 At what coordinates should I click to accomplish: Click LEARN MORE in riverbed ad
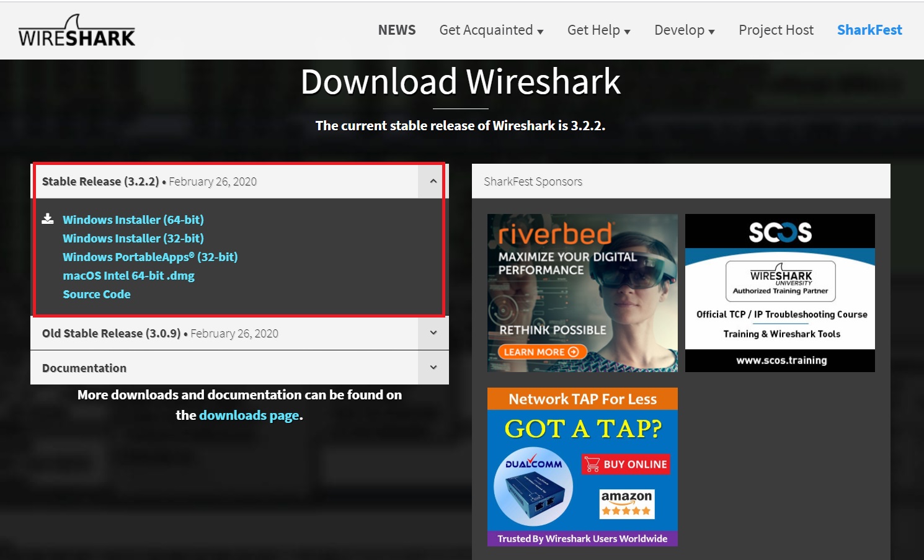click(x=542, y=352)
